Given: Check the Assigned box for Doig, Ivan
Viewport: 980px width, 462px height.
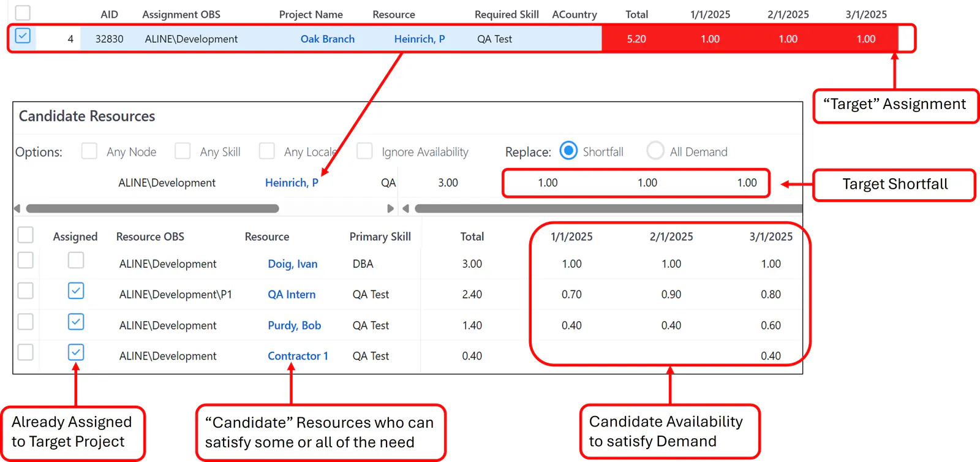Looking at the screenshot, I should point(76,260).
